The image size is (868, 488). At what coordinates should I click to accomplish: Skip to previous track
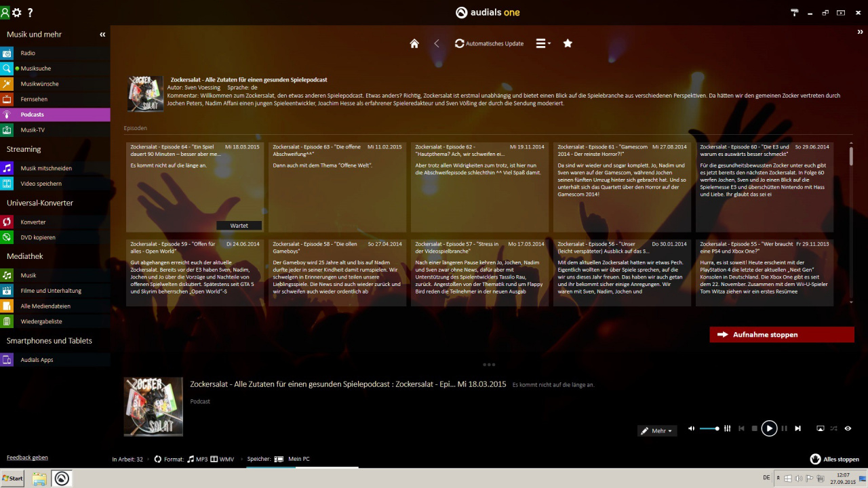(741, 428)
